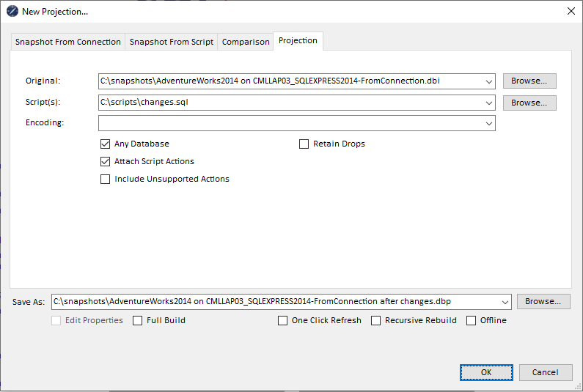Check the Retain Drops checkbox
This screenshot has width=583, height=392.
tap(304, 144)
